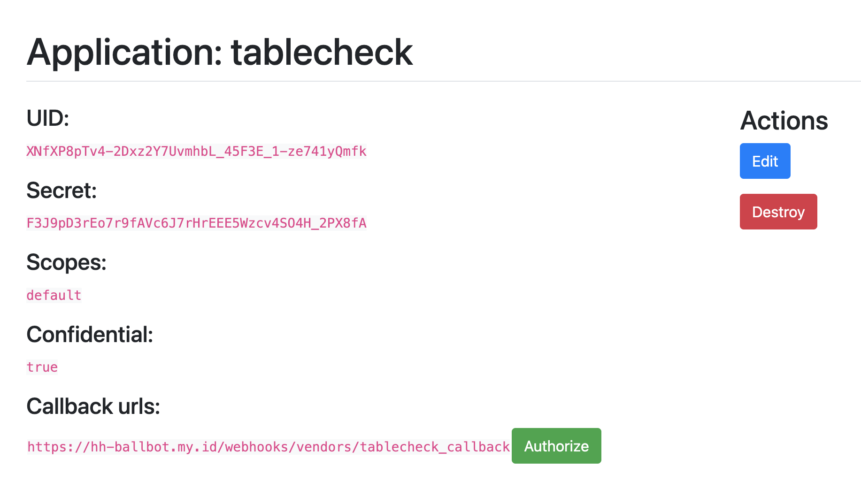Click the 'default' scope value

[54, 295]
